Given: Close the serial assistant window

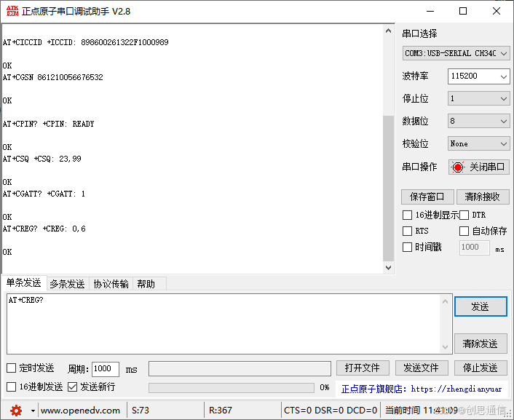Looking at the screenshot, I should coord(497,11).
